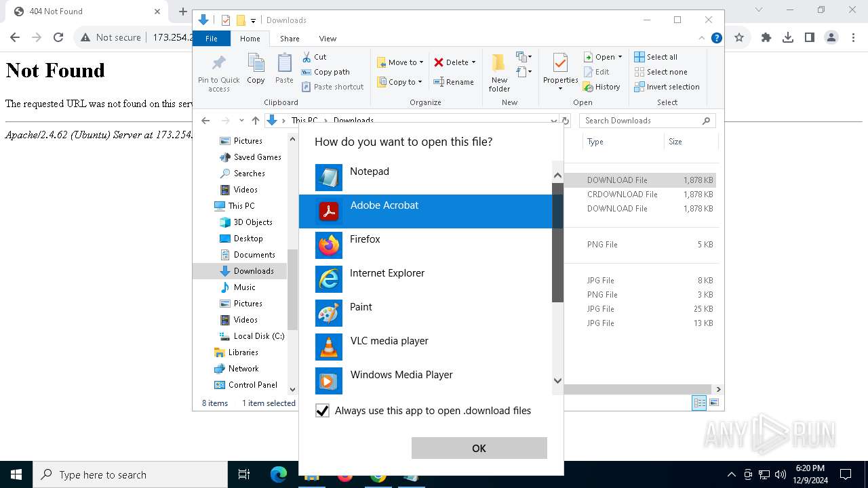Screen dimensions: 868x488
Task: Click Invert selection in ribbon
Action: [667, 87]
